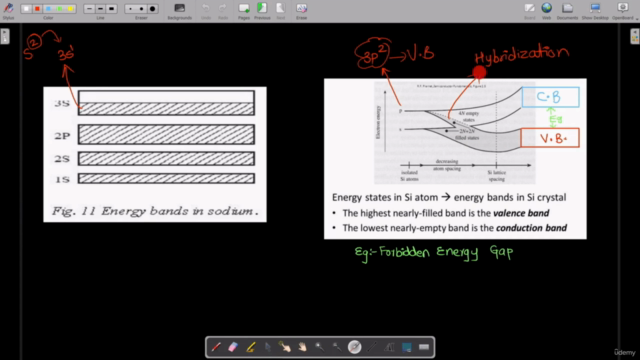Switch to Web mode
This screenshot has width=640, height=360.
[547, 10]
